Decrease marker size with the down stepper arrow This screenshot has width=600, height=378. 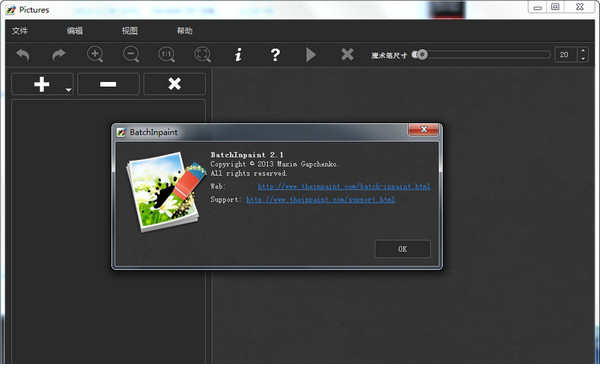pyautogui.click(x=583, y=59)
